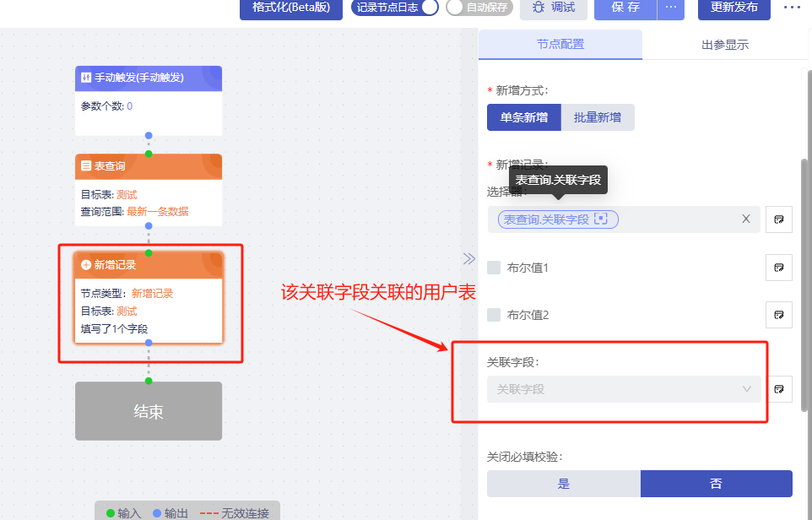Collapse the config panel with the double-arrow icon
The image size is (812, 520).
(468, 258)
